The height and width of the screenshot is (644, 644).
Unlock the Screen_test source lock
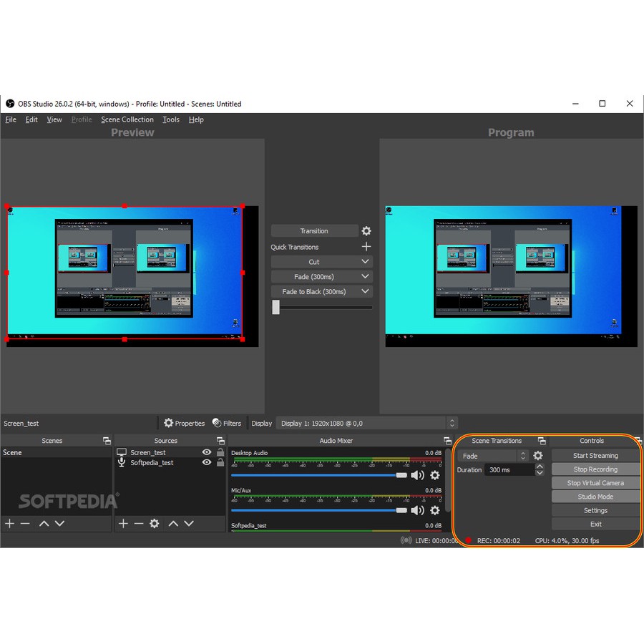(x=218, y=452)
